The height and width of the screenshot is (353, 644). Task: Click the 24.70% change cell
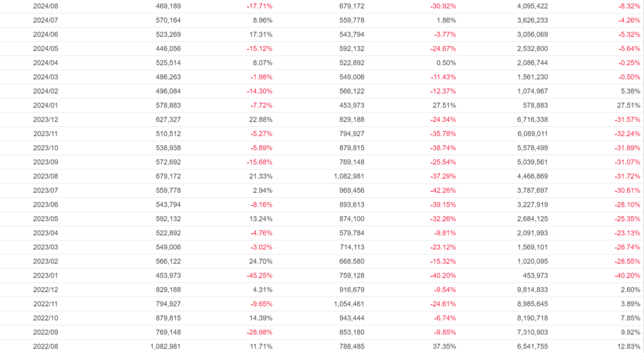tap(260, 261)
